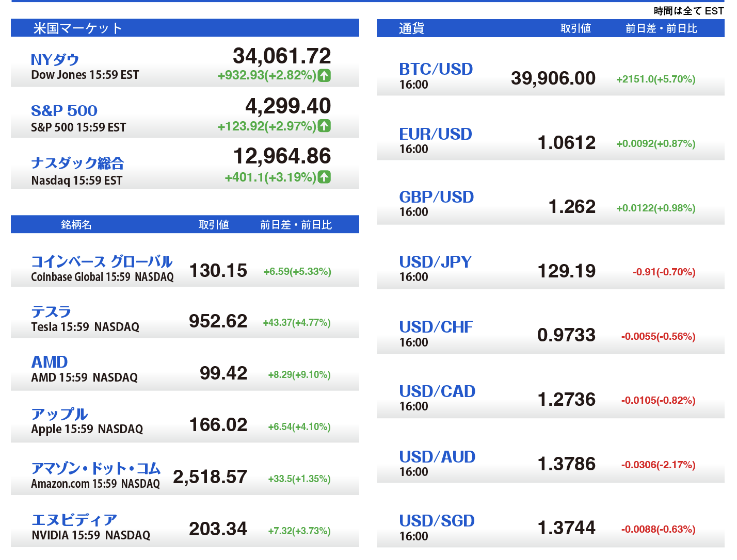The height and width of the screenshot is (560, 737).
Task: Click the テスラ stock name
Action: (51, 311)
